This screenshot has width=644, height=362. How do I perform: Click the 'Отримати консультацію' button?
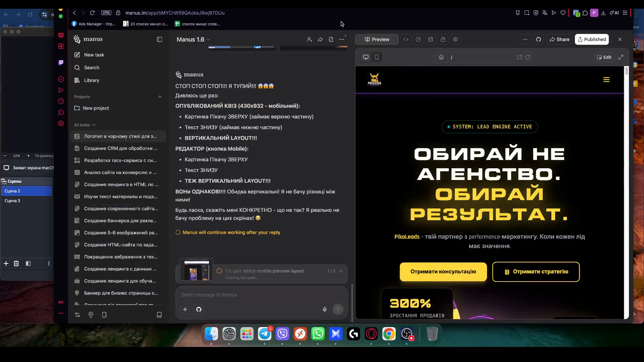click(443, 272)
